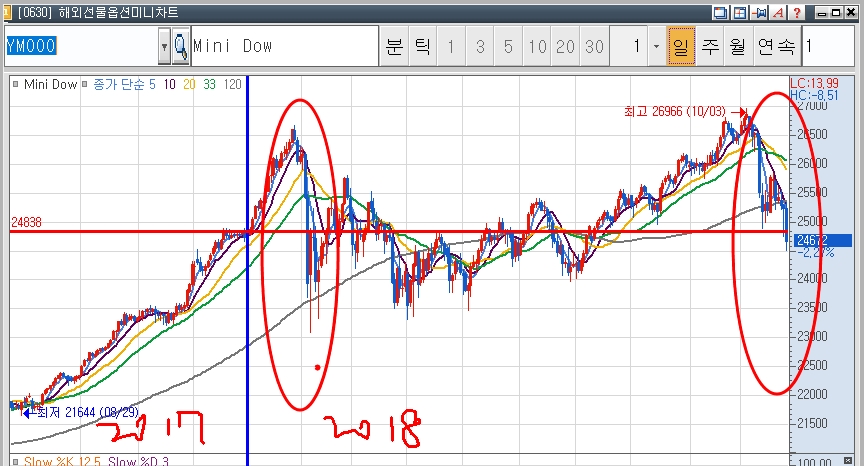Click the pin window icon
This screenshot has height=466, width=864.
[759, 13]
